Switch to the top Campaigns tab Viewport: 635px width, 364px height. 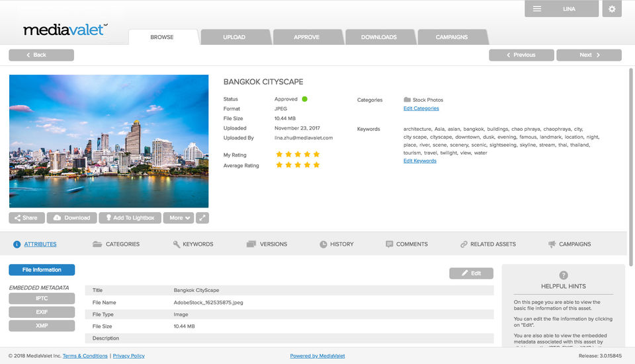coord(452,37)
